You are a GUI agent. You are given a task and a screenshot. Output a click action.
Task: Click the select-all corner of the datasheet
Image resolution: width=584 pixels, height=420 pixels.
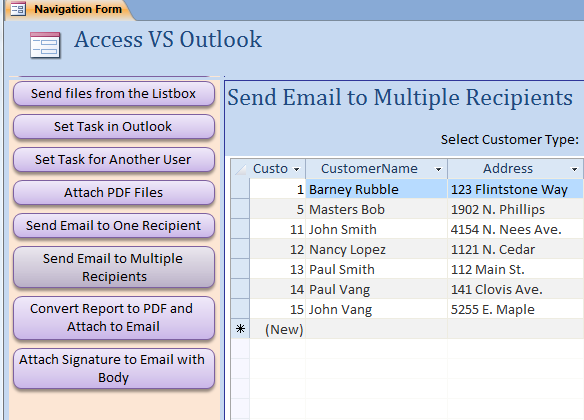[x=240, y=169]
